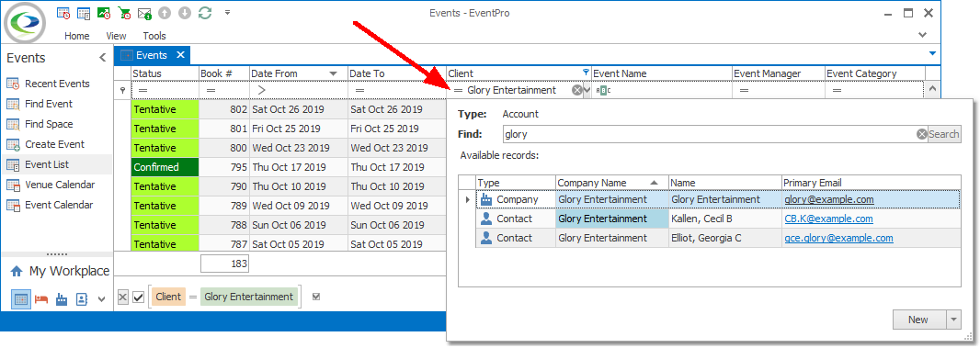Select the Contact icon for Elliot, Georgia C
The image size is (980, 348).
[486, 238]
